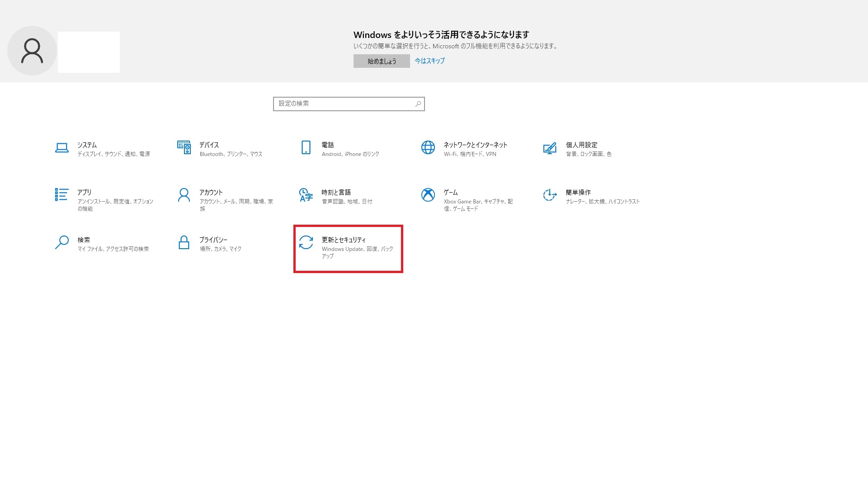Click the 背景、ロック画面、色 description
Image resolution: width=868 pixels, height=486 pixels.
click(x=589, y=154)
